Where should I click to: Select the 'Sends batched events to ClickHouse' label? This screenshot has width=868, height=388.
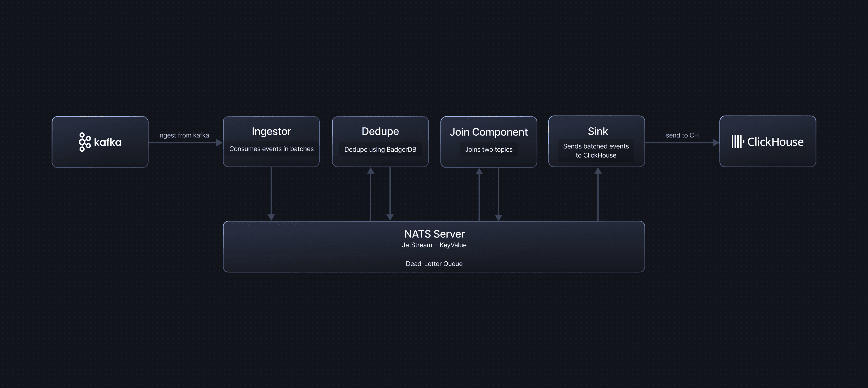(x=596, y=150)
